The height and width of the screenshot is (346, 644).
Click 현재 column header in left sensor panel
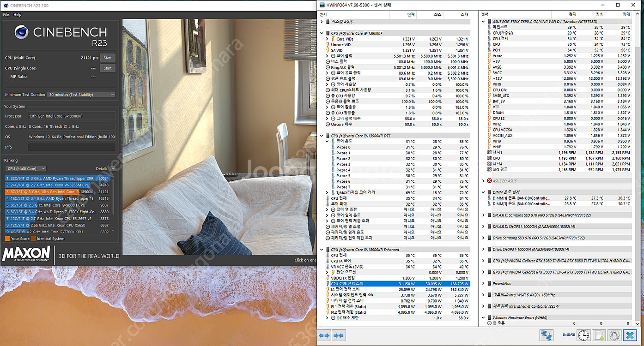coord(403,15)
